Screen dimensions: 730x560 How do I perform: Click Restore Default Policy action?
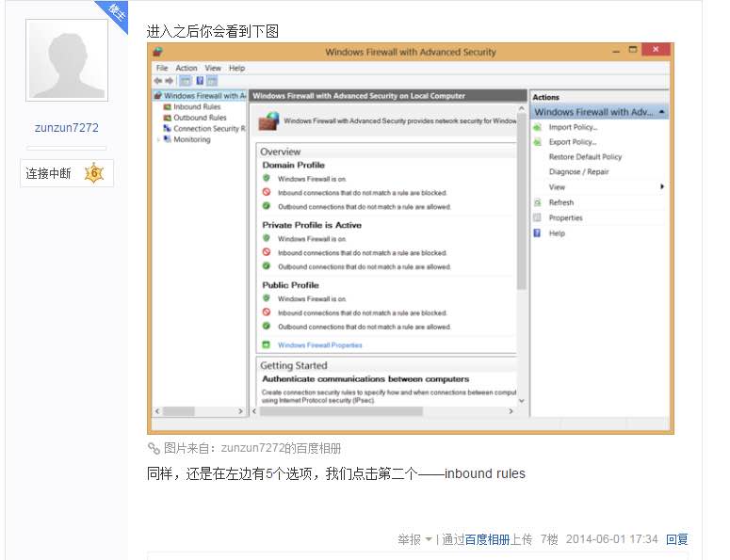click(585, 157)
